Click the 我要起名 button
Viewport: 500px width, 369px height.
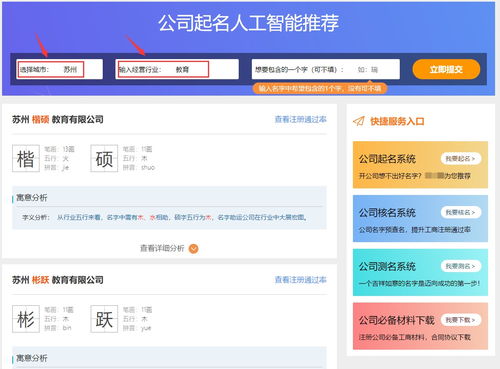pos(461,159)
